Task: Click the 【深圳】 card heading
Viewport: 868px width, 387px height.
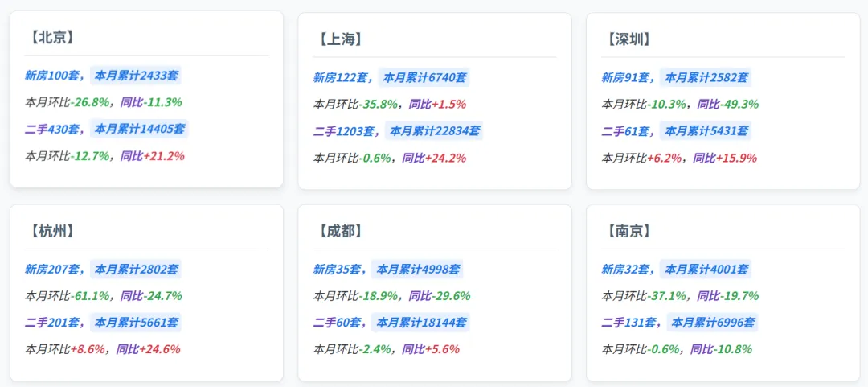Action: point(626,39)
